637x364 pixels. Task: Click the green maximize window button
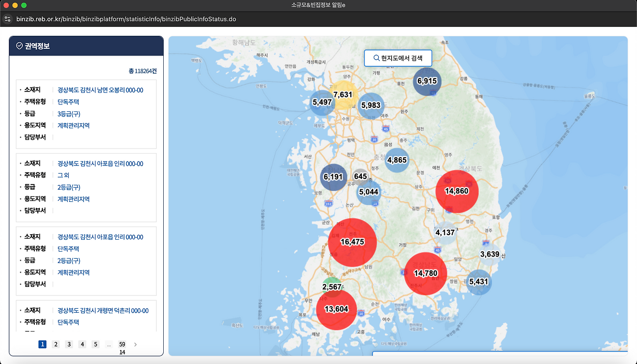[x=24, y=5]
